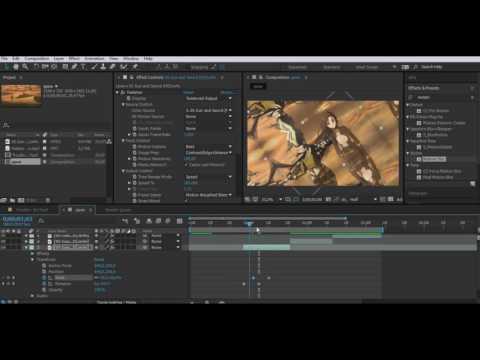Collapse the Source Control group

coord(123,104)
